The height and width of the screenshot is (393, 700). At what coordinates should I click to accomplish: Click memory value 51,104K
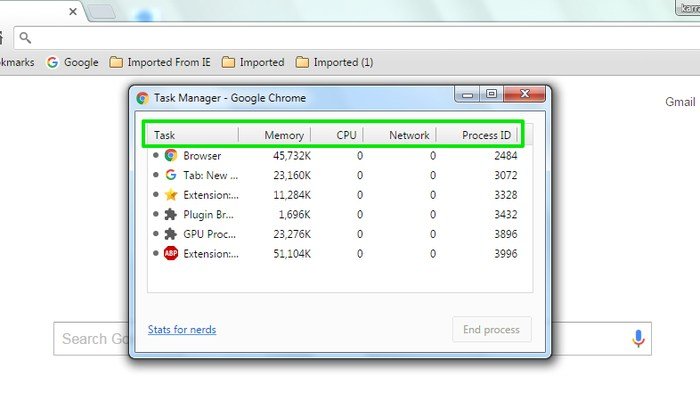coord(292,254)
